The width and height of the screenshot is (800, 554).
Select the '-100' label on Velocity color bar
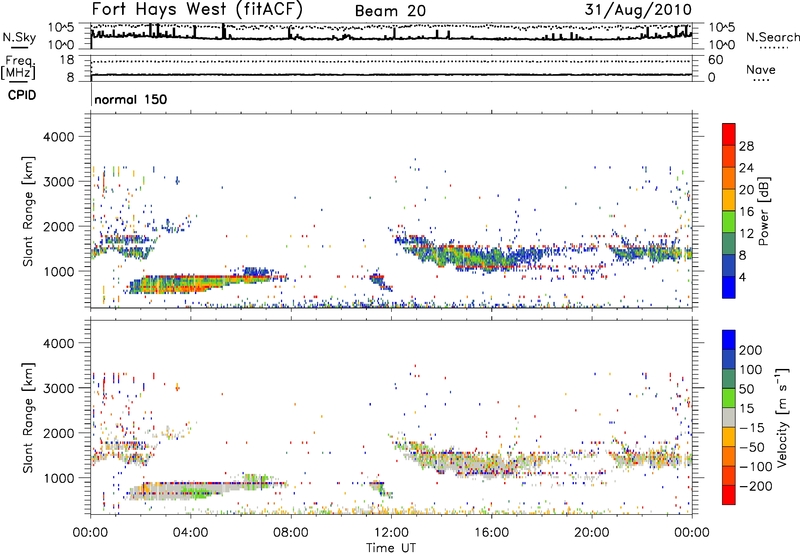[x=754, y=467]
